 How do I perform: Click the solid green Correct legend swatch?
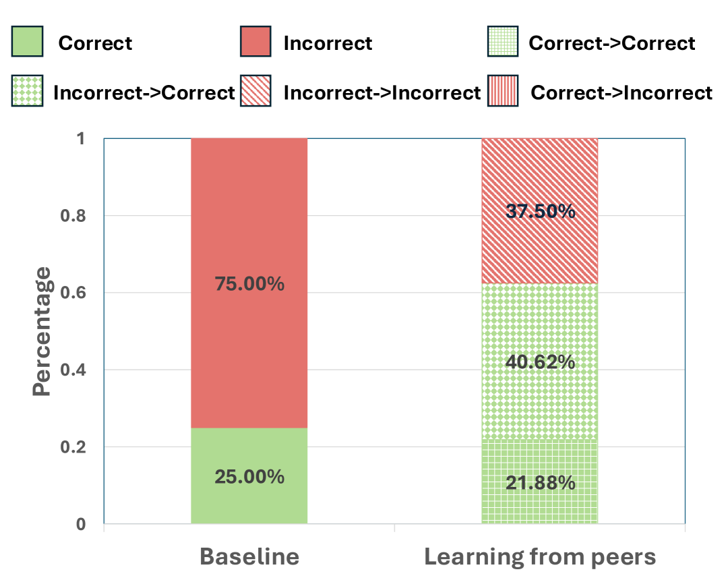click(x=27, y=42)
